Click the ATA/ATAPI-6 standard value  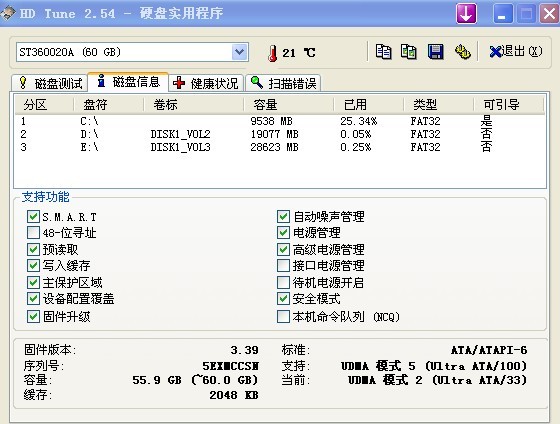point(489,350)
